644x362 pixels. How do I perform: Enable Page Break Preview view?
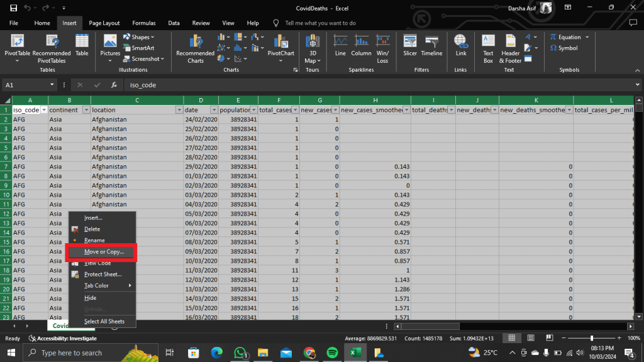(549, 338)
